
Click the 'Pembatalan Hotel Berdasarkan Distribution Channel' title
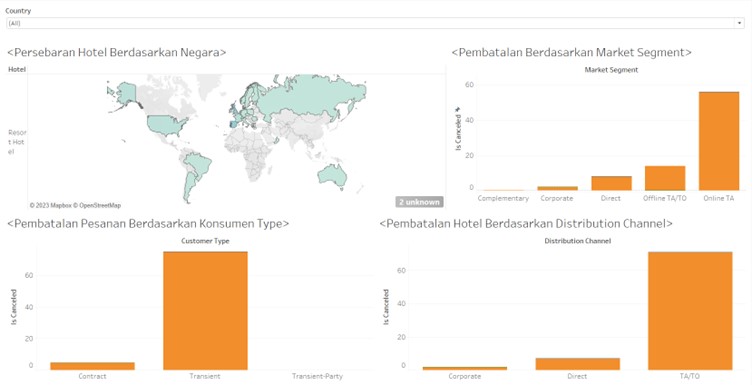(x=526, y=223)
